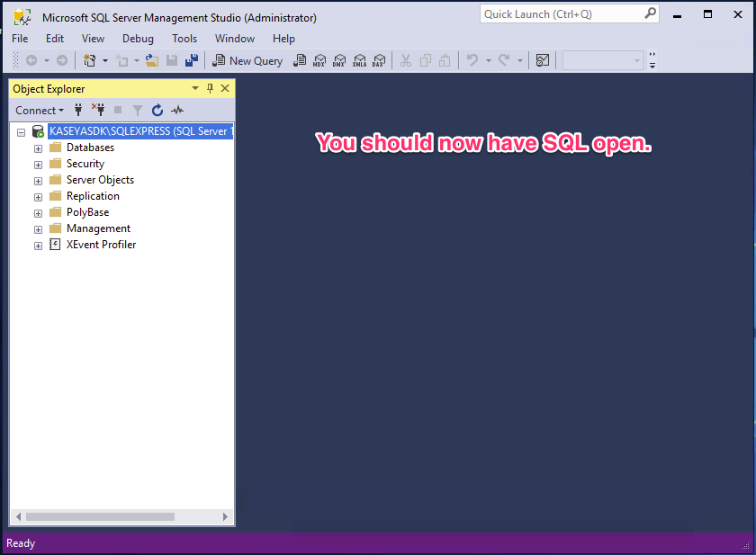Click the Save All toolbar icon
Image resolution: width=756 pixels, height=555 pixels.
(x=192, y=60)
